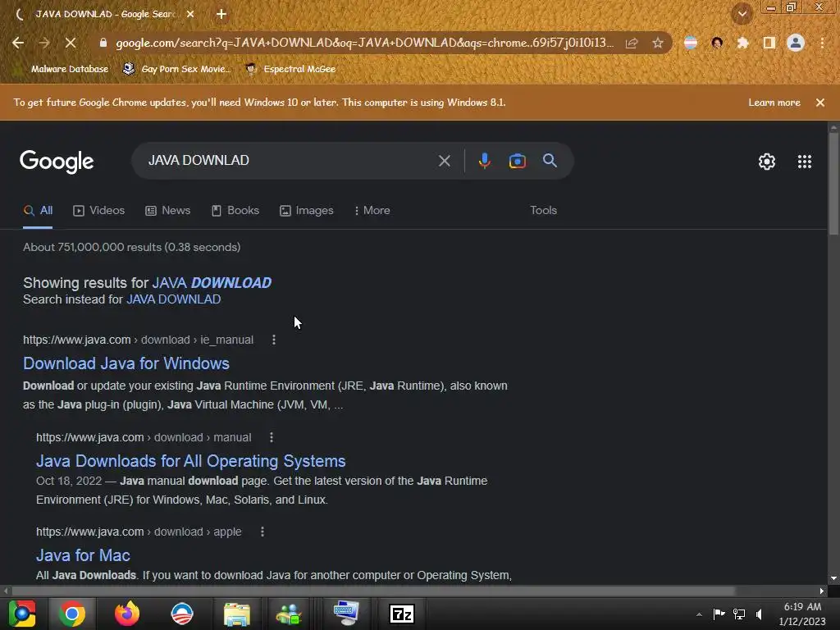The width and height of the screenshot is (840, 630).
Task: Go to Google homepage via logo
Action: click(x=57, y=162)
